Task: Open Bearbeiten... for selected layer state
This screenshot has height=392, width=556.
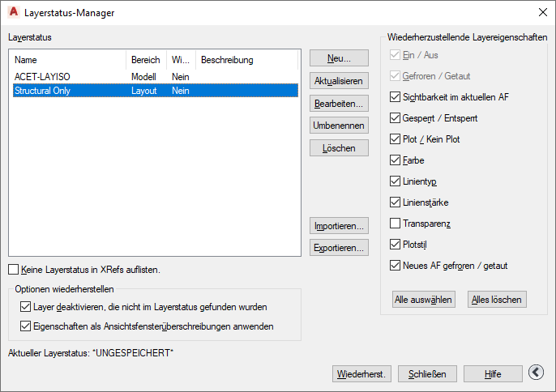Action: pyautogui.click(x=339, y=104)
